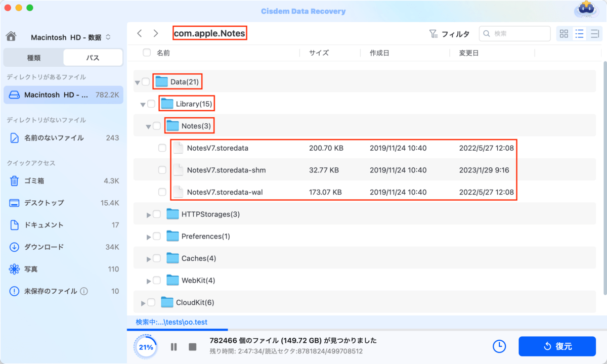Show info tooltip for unsaved files
Viewport: 607px width, 364px height.
click(x=84, y=291)
